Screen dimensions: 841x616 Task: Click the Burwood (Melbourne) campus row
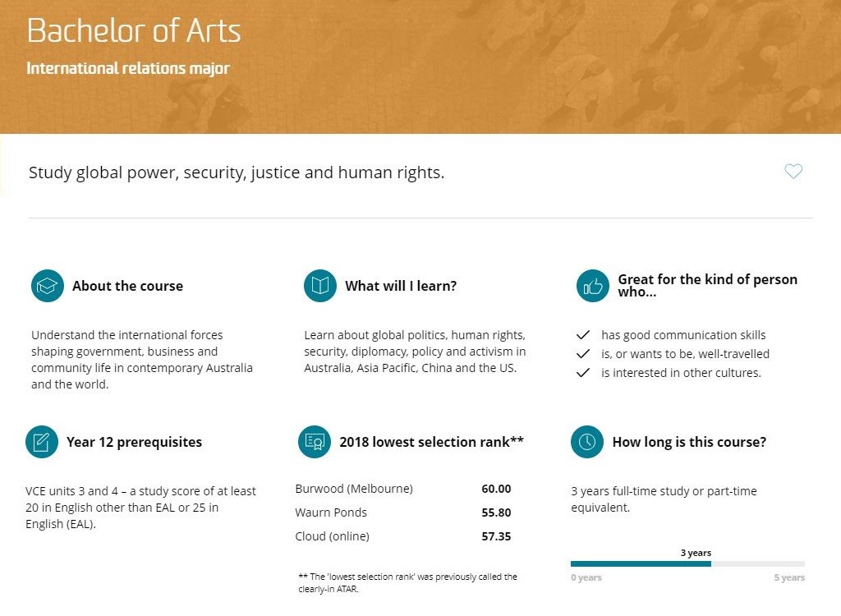click(x=403, y=489)
